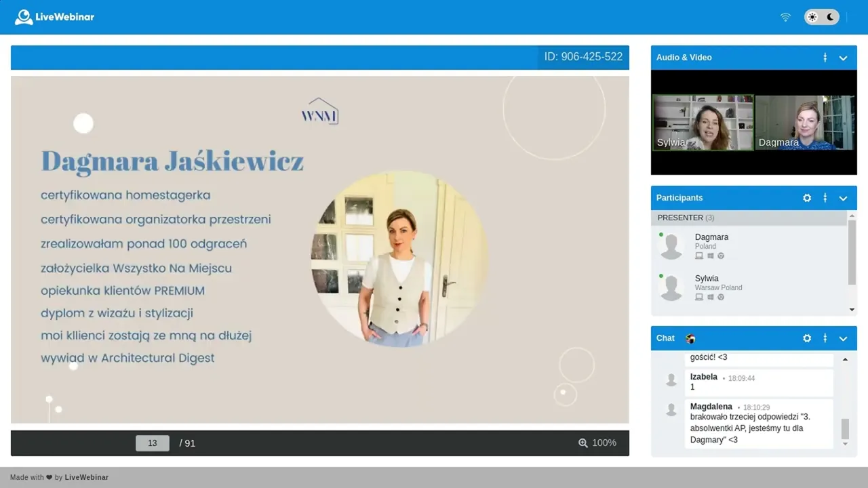Toggle the light/dark theme switch

822,17
